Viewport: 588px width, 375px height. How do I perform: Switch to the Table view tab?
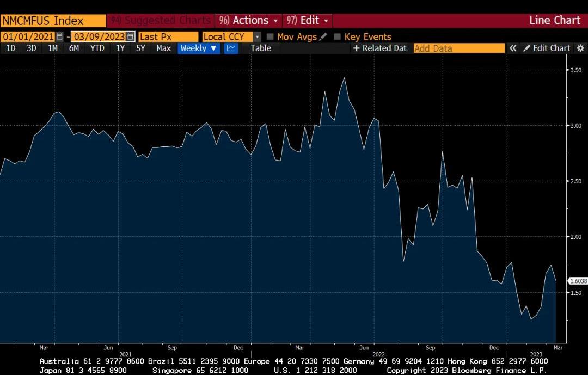click(261, 48)
